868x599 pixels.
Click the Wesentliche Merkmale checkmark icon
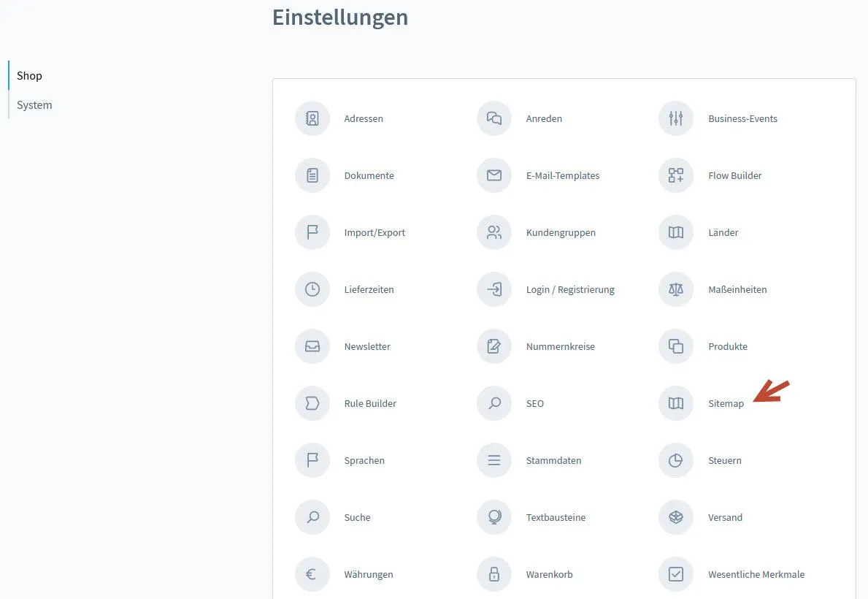pos(676,574)
